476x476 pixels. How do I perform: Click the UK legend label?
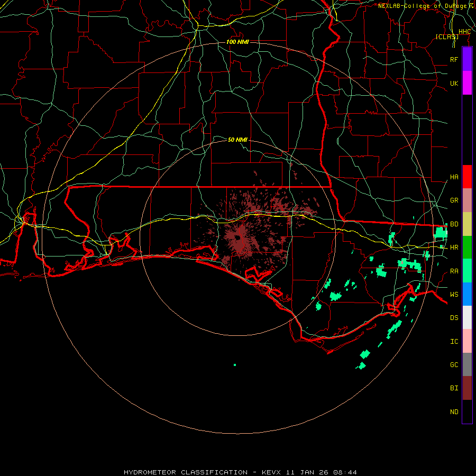(x=454, y=83)
